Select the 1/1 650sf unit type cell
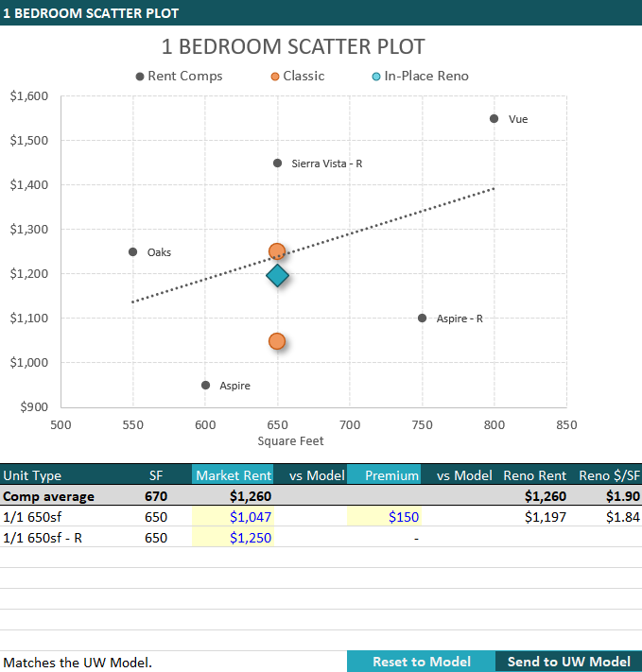The width and height of the screenshot is (642, 672). coord(32,517)
